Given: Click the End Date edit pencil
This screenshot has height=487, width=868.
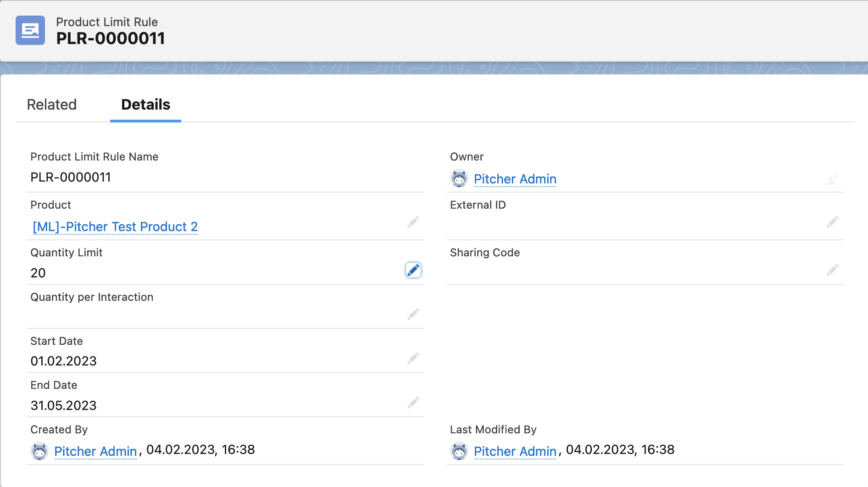Looking at the screenshot, I should click(x=413, y=403).
